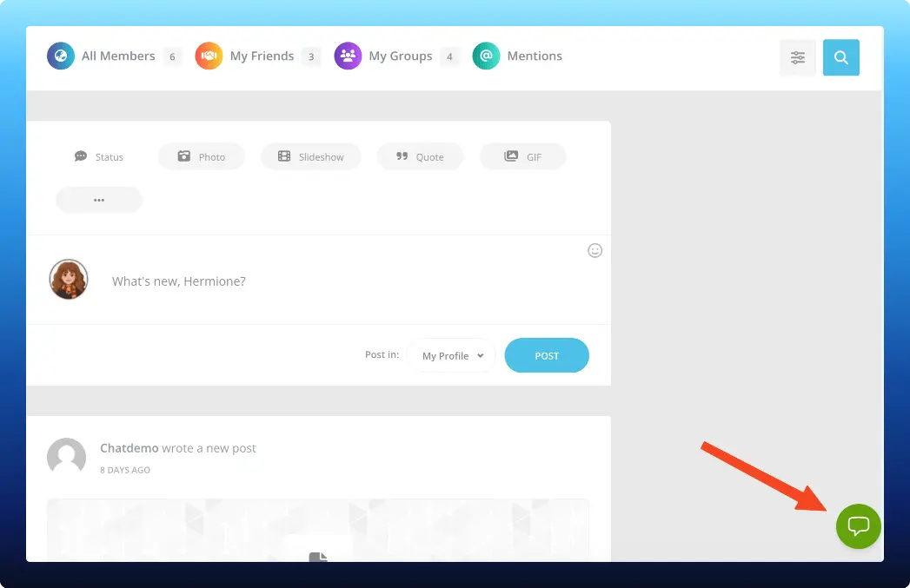
Task: Open the Post in My Profile dropdown
Action: (450, 355)
